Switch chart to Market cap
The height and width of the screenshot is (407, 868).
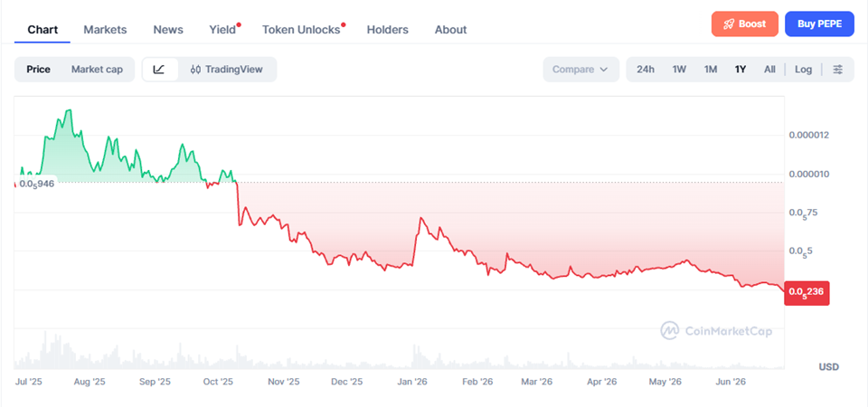tap(97, 70)
